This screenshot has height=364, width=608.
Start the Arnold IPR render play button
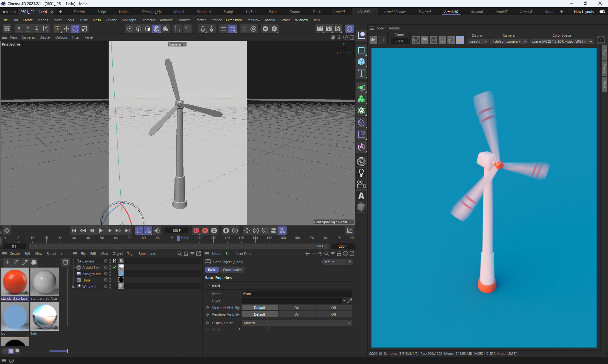coord(373,40)
